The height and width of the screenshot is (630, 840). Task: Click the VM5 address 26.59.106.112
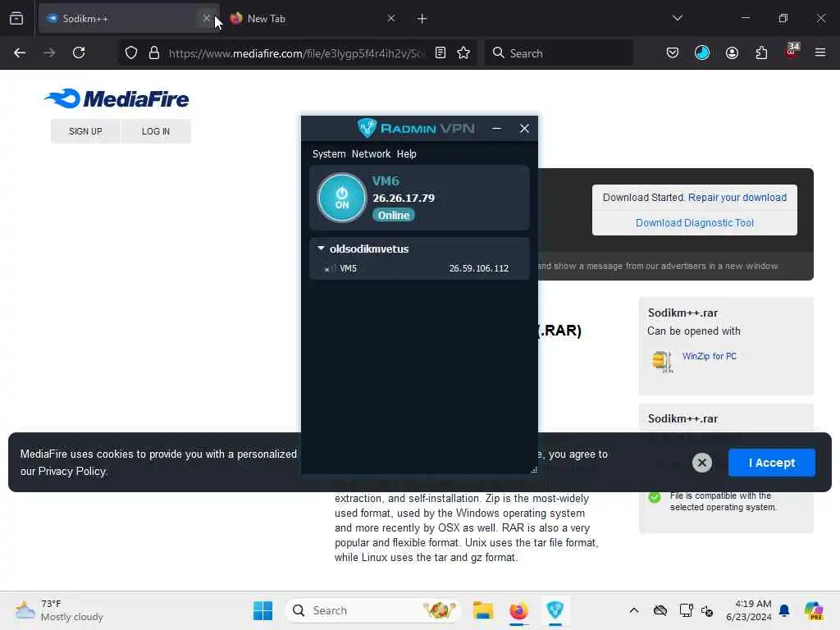[x=479, y=268]
